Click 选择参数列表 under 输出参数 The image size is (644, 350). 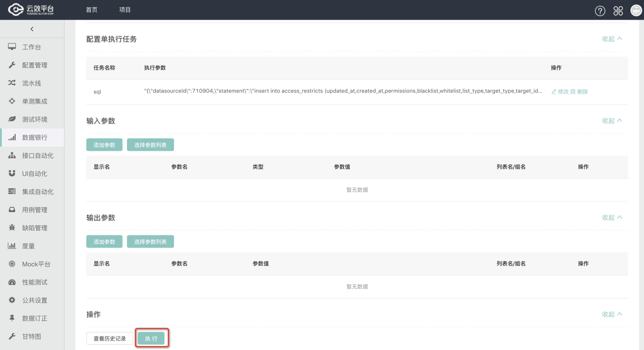[150, 242]
